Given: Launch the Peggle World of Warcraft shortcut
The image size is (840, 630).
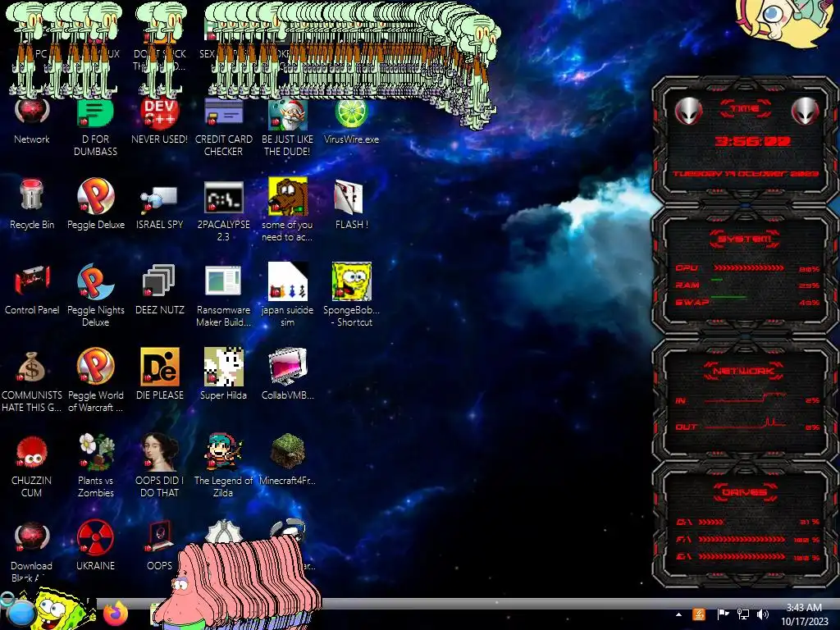Looking at the screenshot, I should 95,381.
